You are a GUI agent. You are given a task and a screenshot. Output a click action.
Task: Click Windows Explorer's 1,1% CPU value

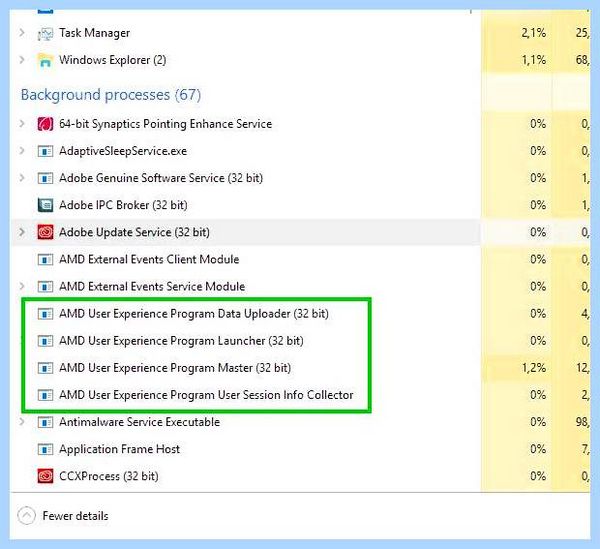[x=533, y=60]
